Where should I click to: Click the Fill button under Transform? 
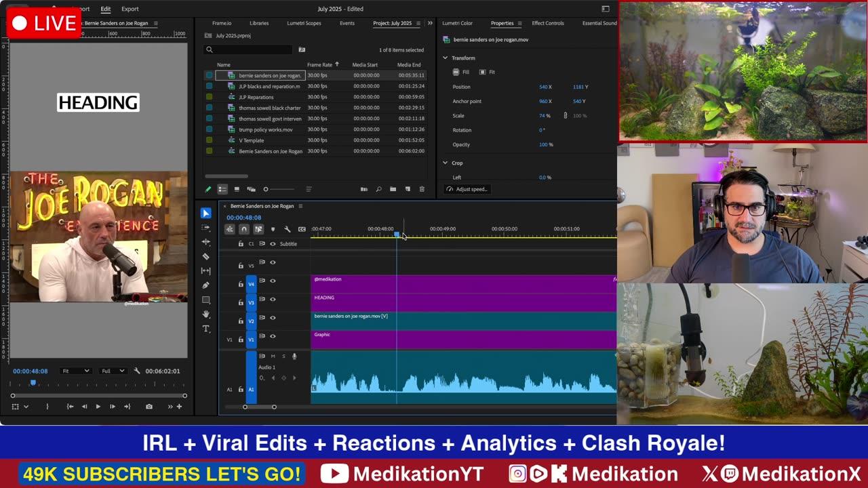(x=461, y=72)
